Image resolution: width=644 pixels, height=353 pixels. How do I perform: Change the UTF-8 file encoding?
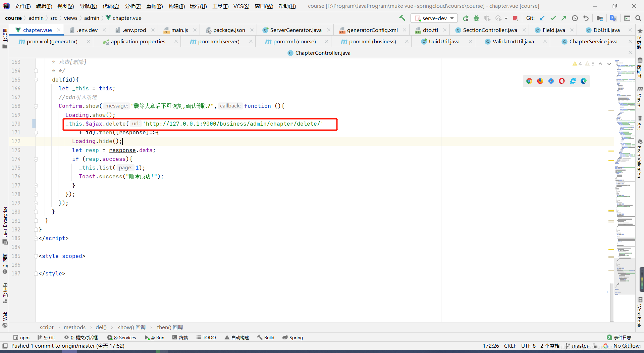point(528,346)
